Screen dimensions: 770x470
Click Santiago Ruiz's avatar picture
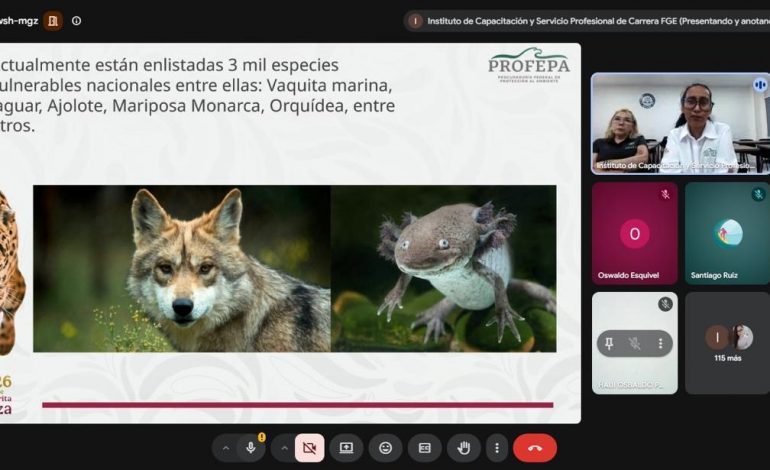pos(728,233)
